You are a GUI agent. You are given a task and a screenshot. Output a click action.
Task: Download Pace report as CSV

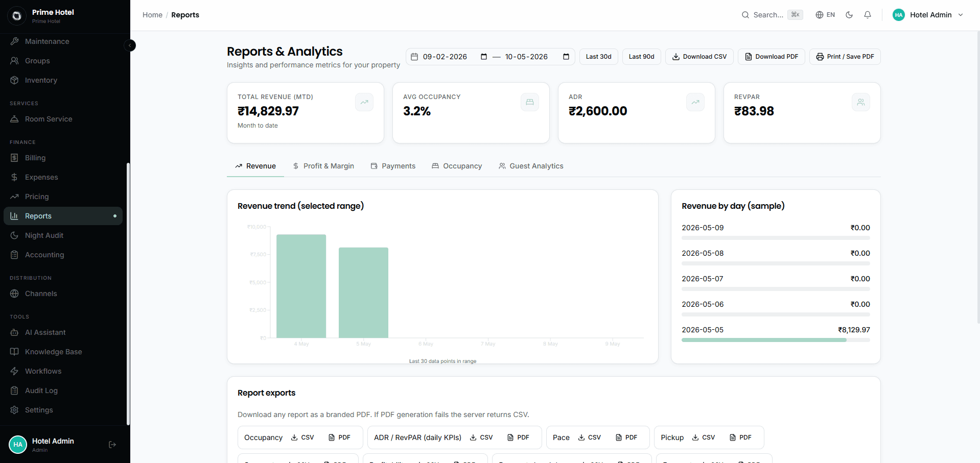(x=589, y=437)
